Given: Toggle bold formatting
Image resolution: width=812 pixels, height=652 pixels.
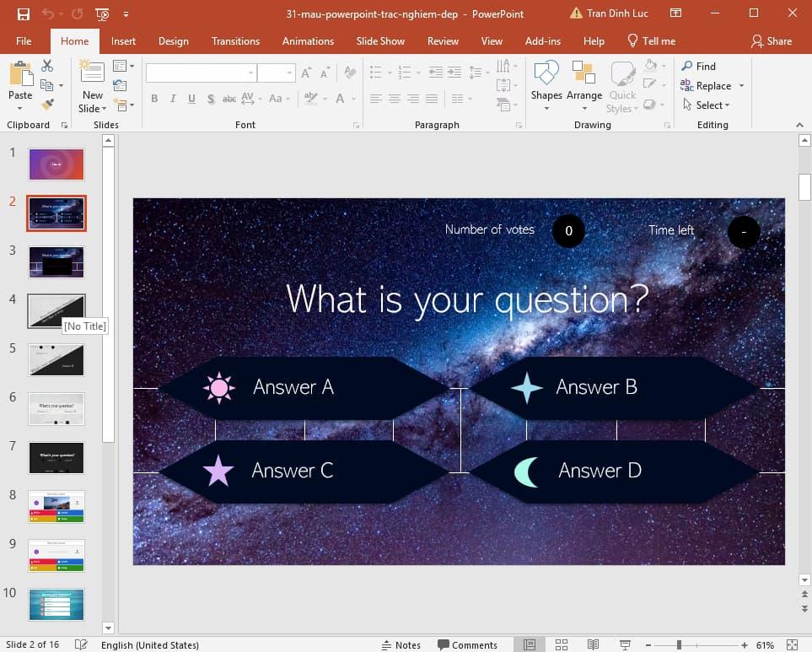Looking at the screenshot, I should (x=154, y=99).
